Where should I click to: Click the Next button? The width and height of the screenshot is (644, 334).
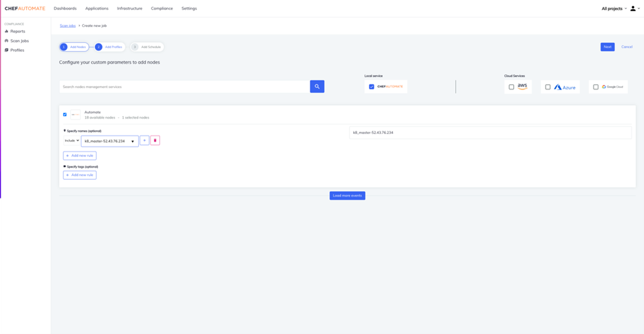(607, 47)
